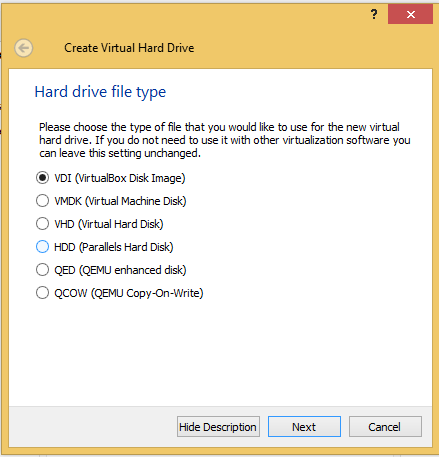Select the HDD radio button circle
The height and width of the screenshot is (457, 439).
coord(42,247)
